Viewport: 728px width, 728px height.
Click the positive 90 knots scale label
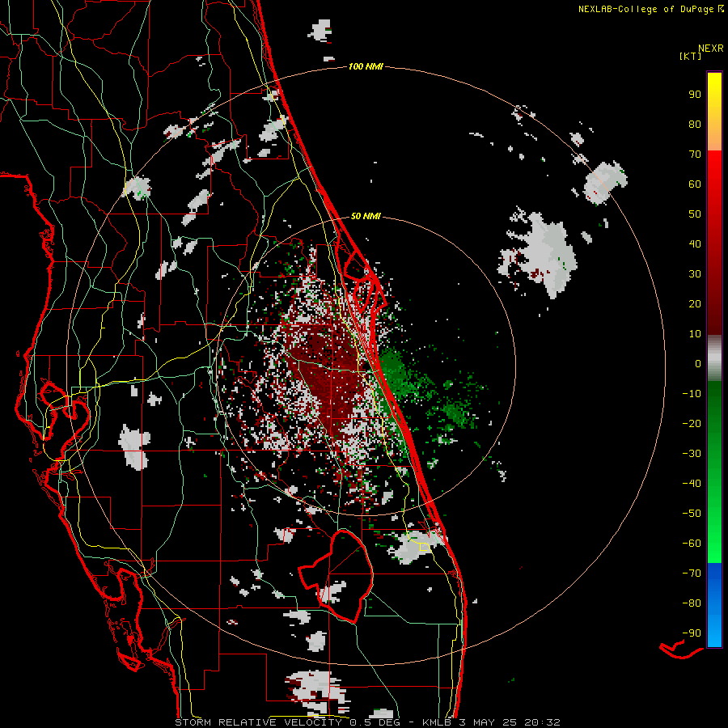coord(695,95)
